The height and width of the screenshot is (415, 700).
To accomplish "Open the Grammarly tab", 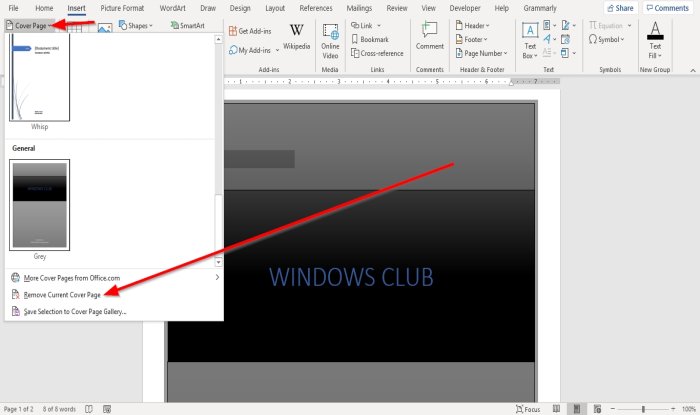I will [x=540, y=8].
